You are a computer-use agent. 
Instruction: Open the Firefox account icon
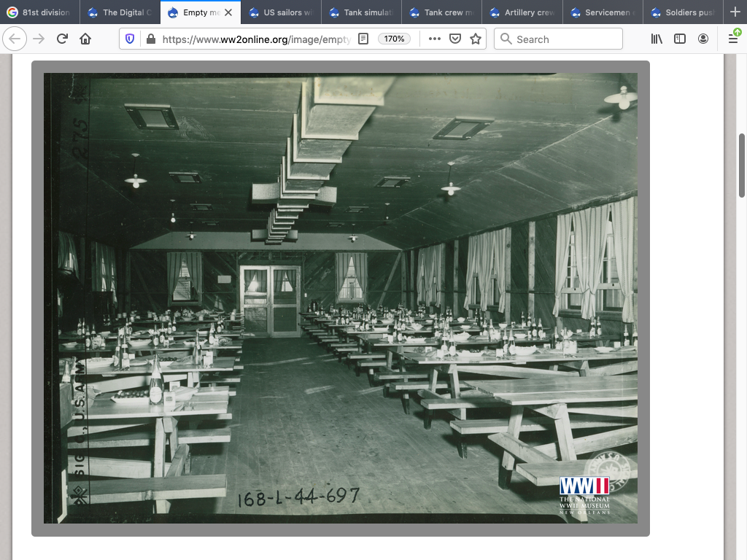[703, 39]
